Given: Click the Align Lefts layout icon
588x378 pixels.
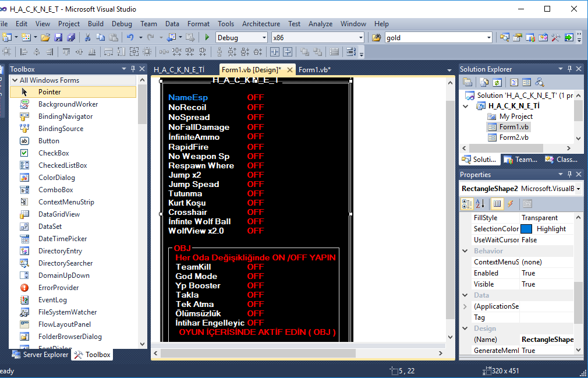Looking at the screenshot, I should click(24, 52).
